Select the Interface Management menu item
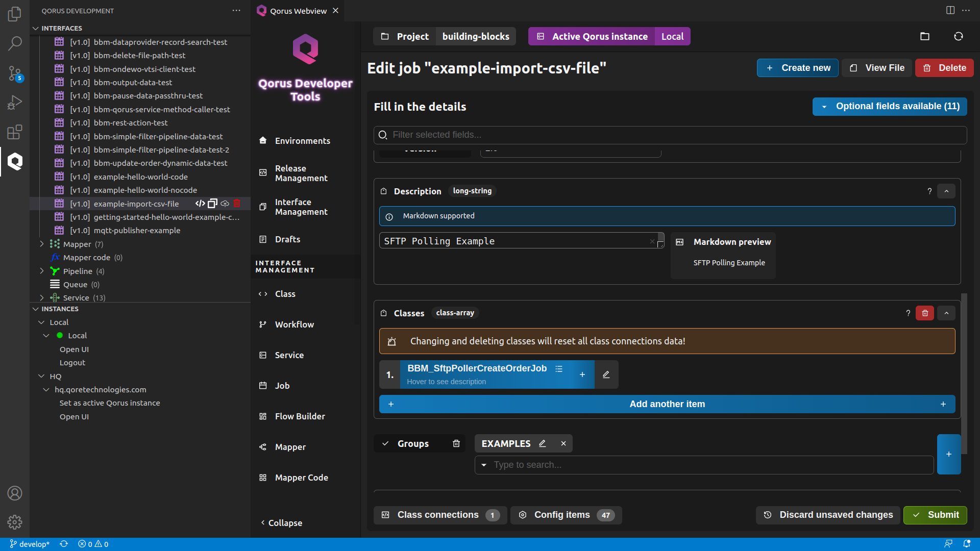 click(302, 207)
